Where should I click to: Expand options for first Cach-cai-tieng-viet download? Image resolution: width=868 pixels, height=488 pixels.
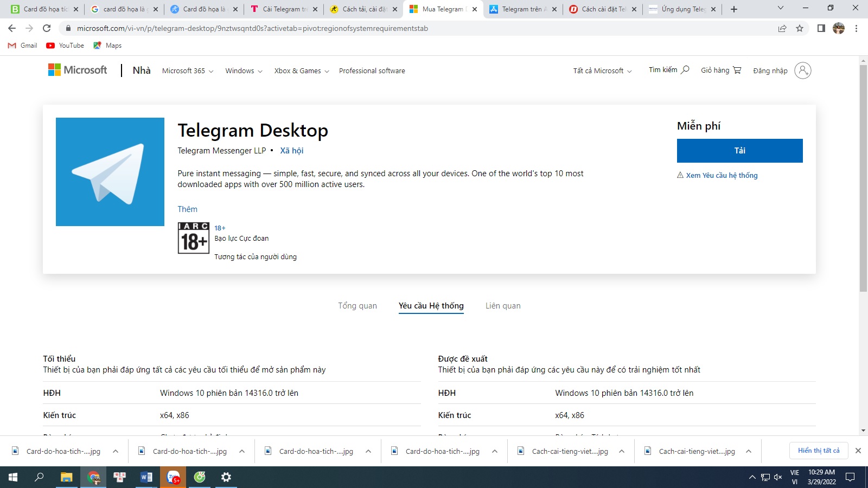coord(622,451)
